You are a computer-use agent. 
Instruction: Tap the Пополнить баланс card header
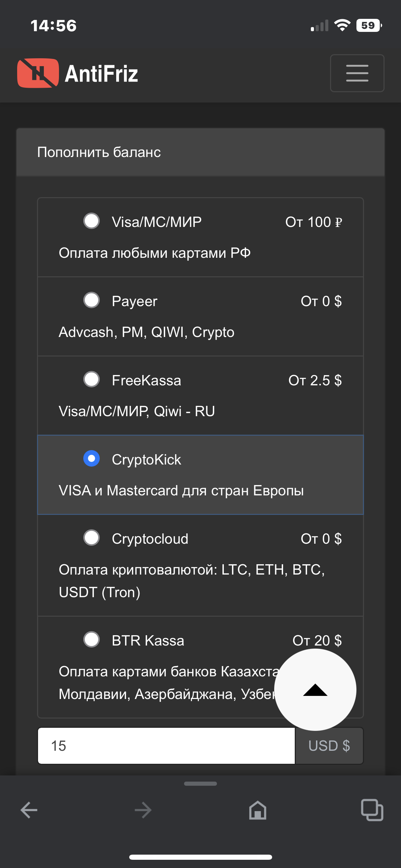[x=200, y=152]
